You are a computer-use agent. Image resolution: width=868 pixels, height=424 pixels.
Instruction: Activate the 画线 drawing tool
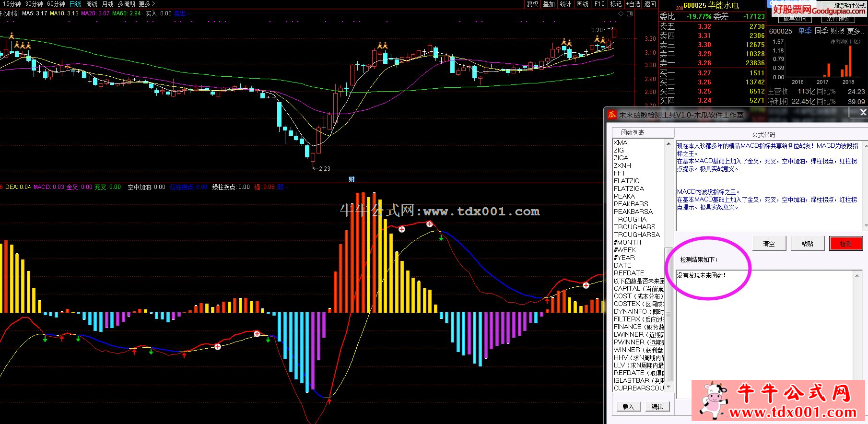[583, 4]
